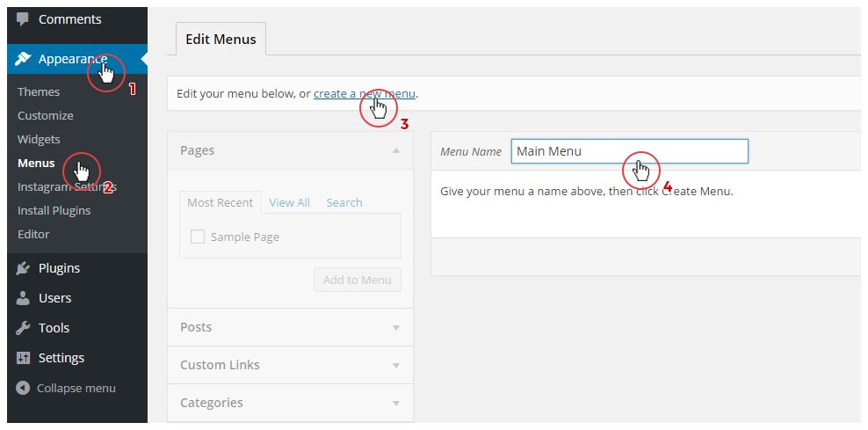Click the Users person icon
The image size is (868, 430).
coord(23,298)
